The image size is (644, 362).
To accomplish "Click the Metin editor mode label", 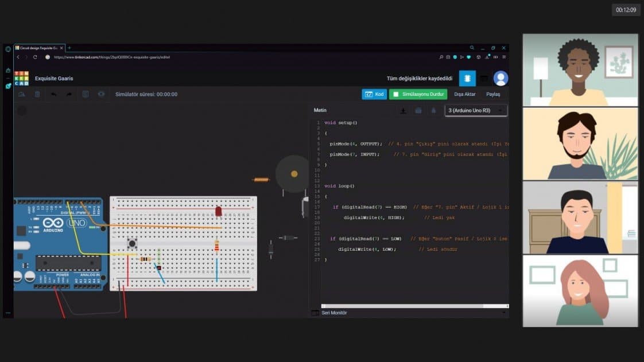I will tap(320, 110).
